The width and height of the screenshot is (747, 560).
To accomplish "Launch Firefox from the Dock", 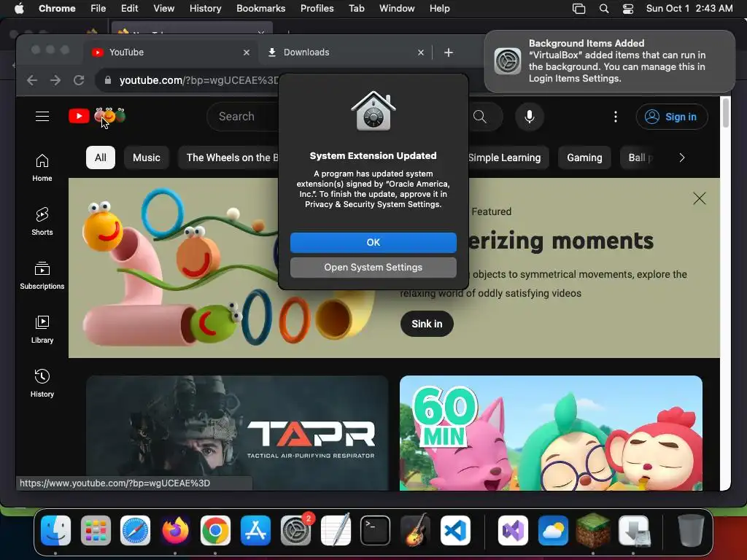I will click(x=175, y=531).
